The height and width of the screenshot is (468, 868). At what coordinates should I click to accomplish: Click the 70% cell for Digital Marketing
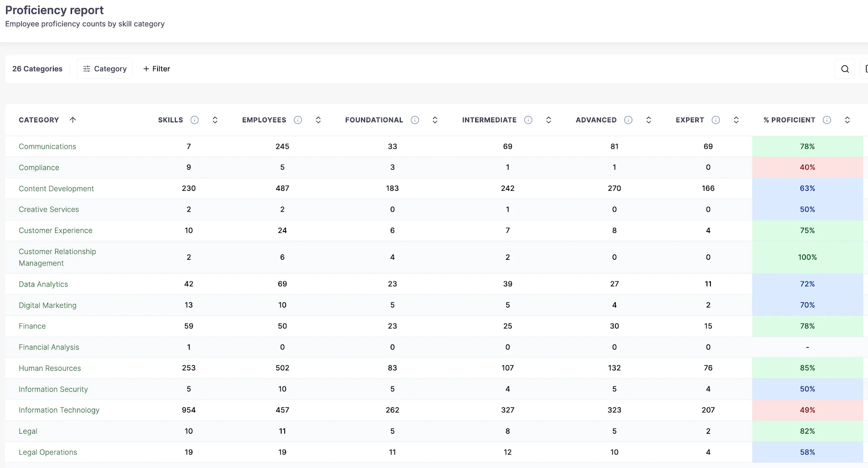click(x=807, y=305)
